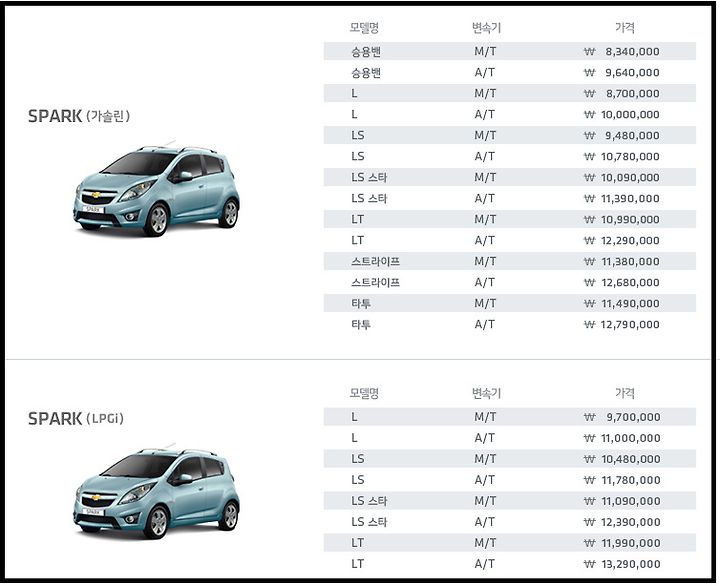
Task: Select the SPARK (LPGi) heading
Action: coord(76,418)
